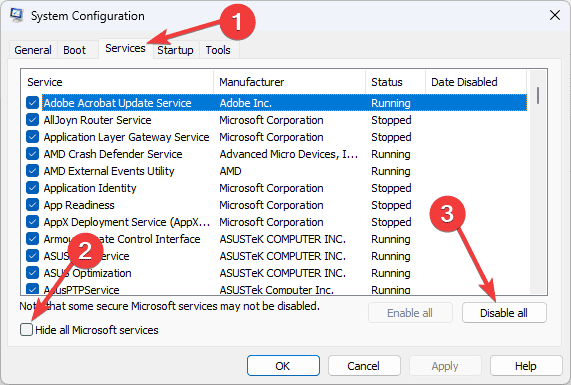This screenshot has height=385, width=571.
Task: Uncheck Adobe Acrobat Update Service checkbox
Action: pos(32,103)
